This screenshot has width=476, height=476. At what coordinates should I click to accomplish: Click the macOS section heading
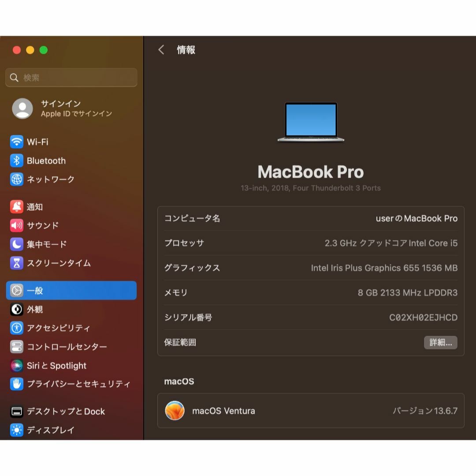179,381
